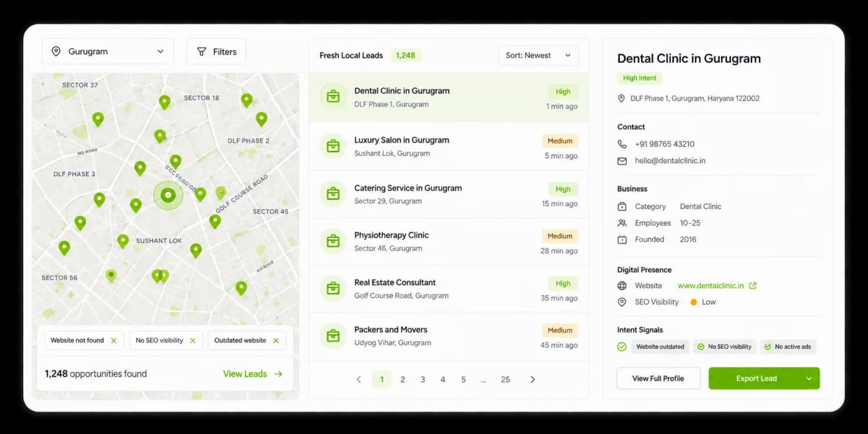Click the arrow icon next to View Leads
The height and width of the screenshot is (434, 868).
pos(278,374)
